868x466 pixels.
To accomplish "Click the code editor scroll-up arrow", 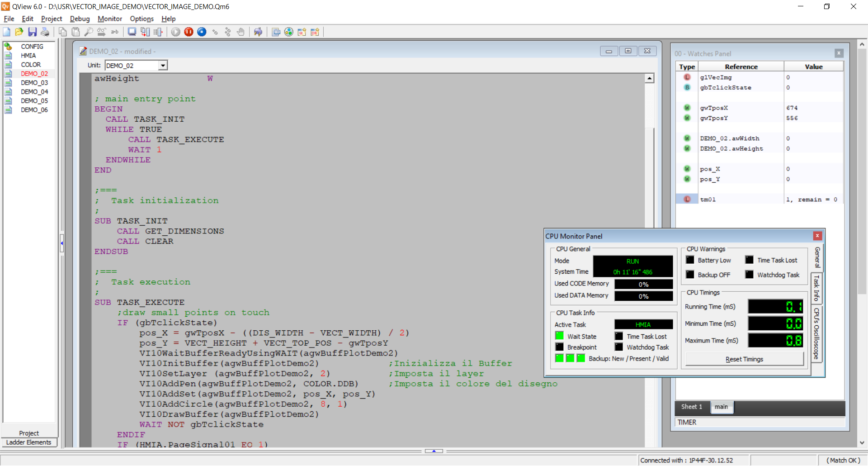I will (650, 78).
